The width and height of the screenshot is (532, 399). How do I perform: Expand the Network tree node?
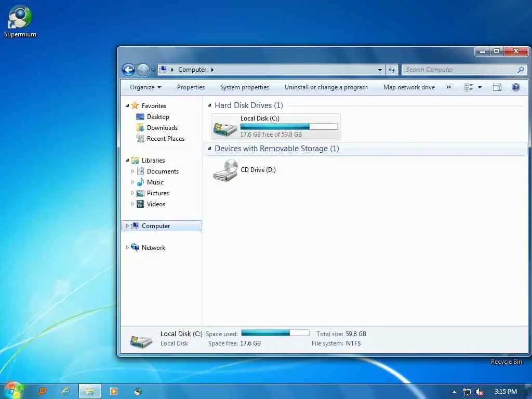pyautogui.click(x=127, y=248)
